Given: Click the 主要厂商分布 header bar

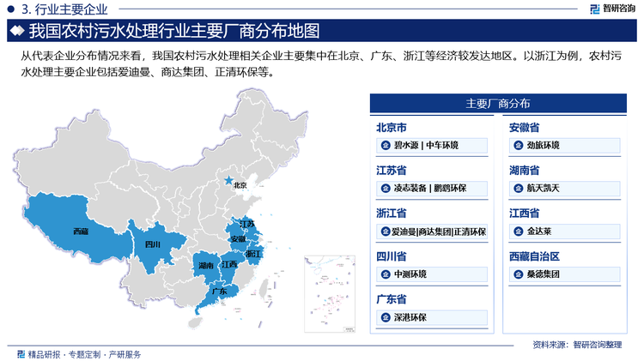Looking at the screenshot, I should pyautogui.click(x=498, y=104).
